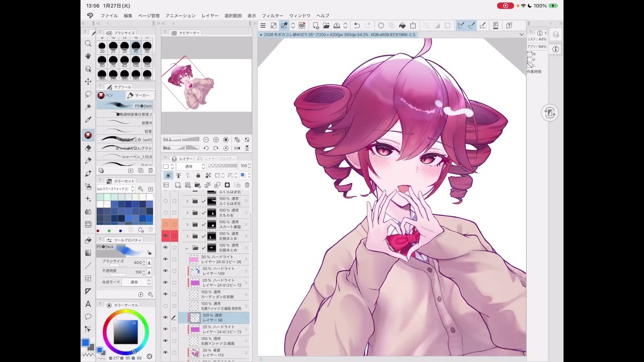The image size is (644, 362).
Task: Switch to the レイヤープロパティ tab
Action: coord(217,158)
